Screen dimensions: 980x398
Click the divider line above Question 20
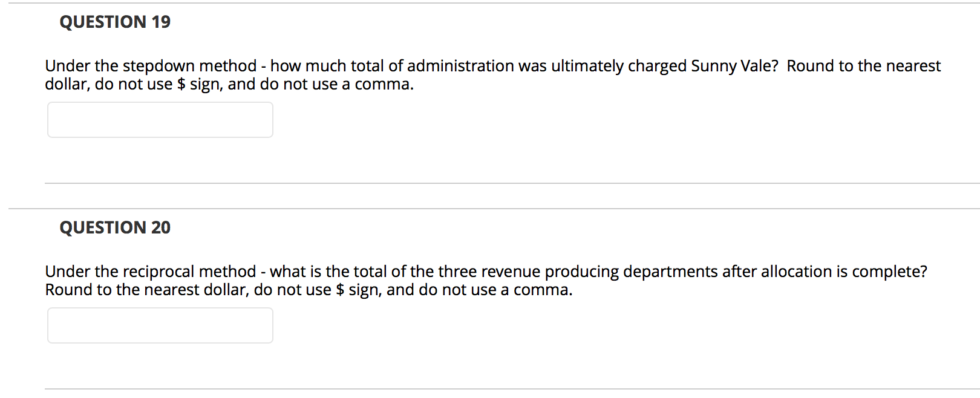tap(490, 207)
